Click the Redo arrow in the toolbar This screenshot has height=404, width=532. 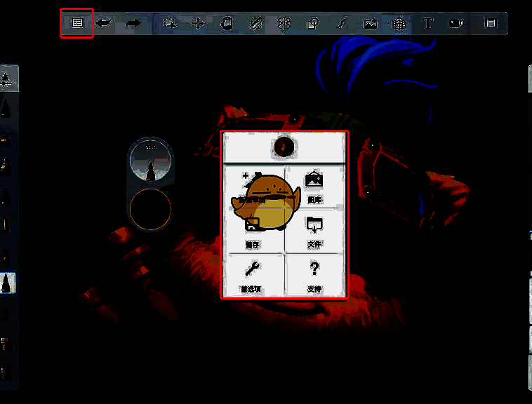133,23
